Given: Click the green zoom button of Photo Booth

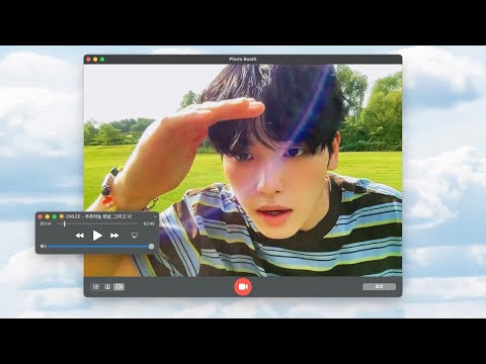Looking at the screenshot, I should click(x=102, y=59).
